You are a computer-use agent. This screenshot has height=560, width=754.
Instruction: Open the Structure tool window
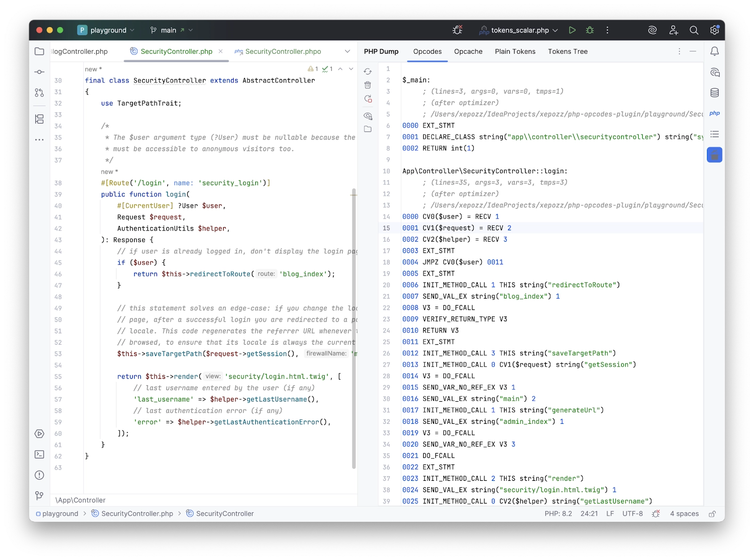click(39, 119)
